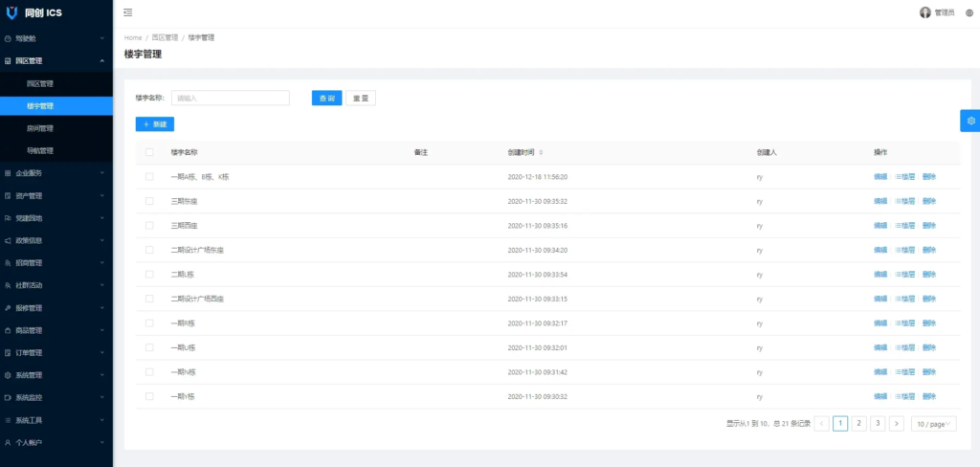This screenshot has width=980, height=467.
Task: Expand the 系统管理 sidebar section
Action: pos(56,375)
